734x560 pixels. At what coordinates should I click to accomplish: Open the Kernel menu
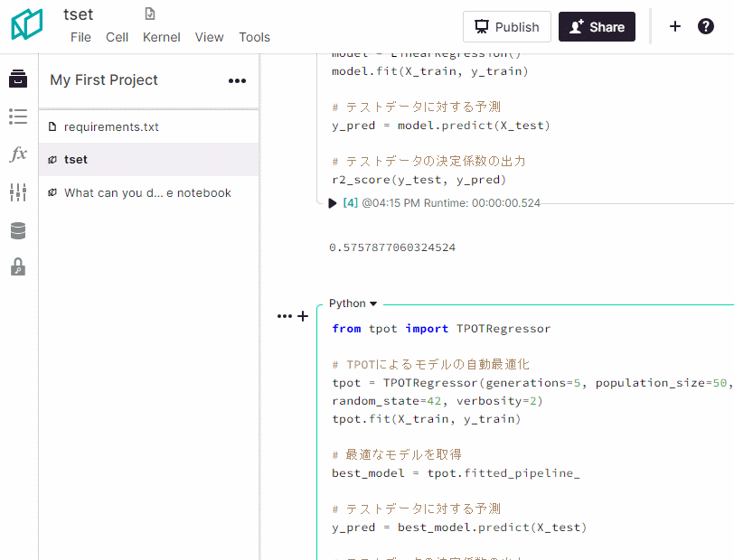[162, 37]
